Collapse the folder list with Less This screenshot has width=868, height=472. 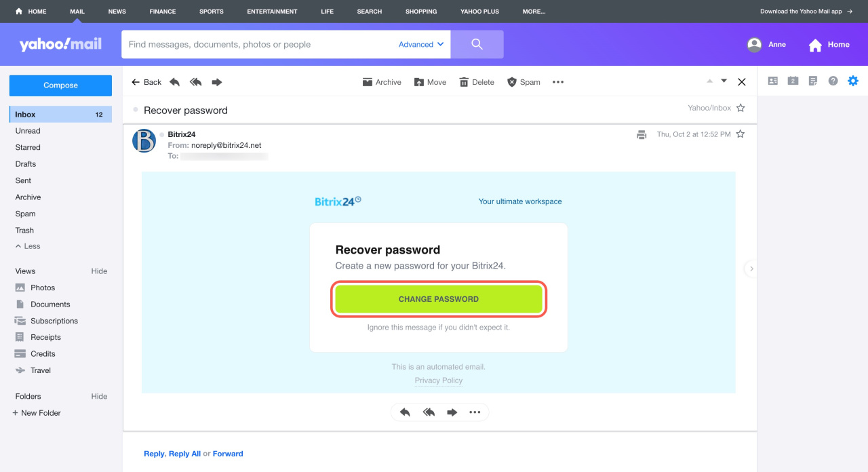tap(28, 246)
